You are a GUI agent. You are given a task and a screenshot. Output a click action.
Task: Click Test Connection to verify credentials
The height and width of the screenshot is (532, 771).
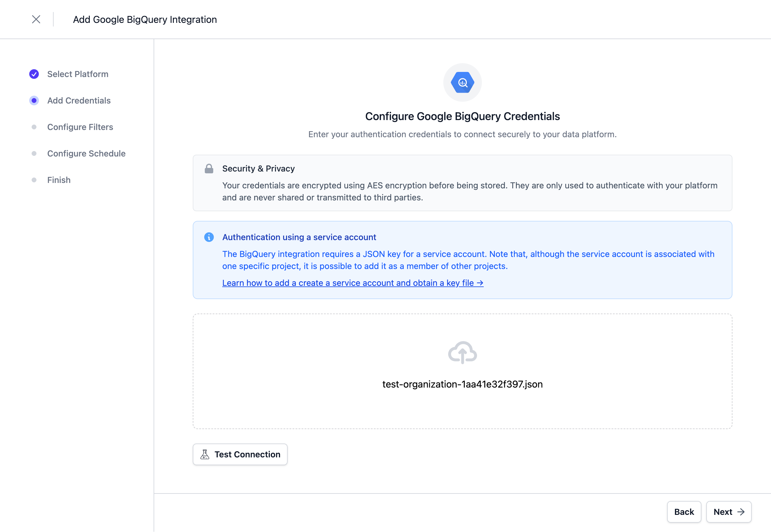(240, 454)
